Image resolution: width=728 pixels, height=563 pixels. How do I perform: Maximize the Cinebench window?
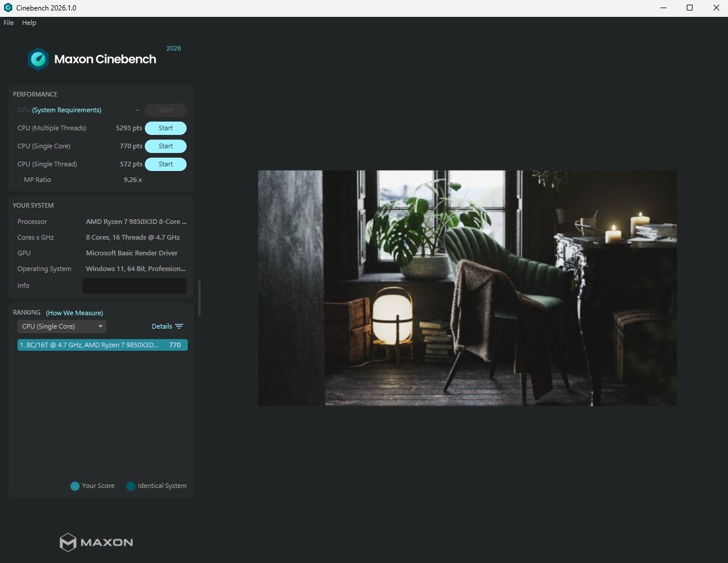click(690, 8)
